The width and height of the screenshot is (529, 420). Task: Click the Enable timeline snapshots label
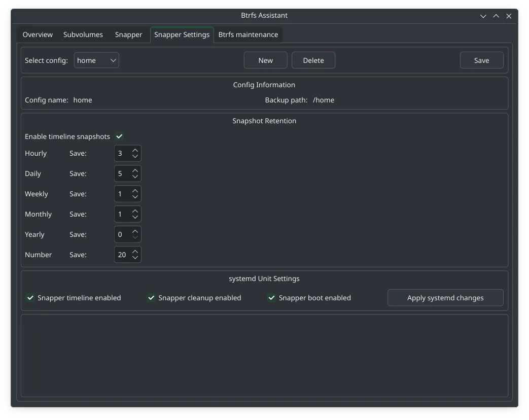click(67, 136)
